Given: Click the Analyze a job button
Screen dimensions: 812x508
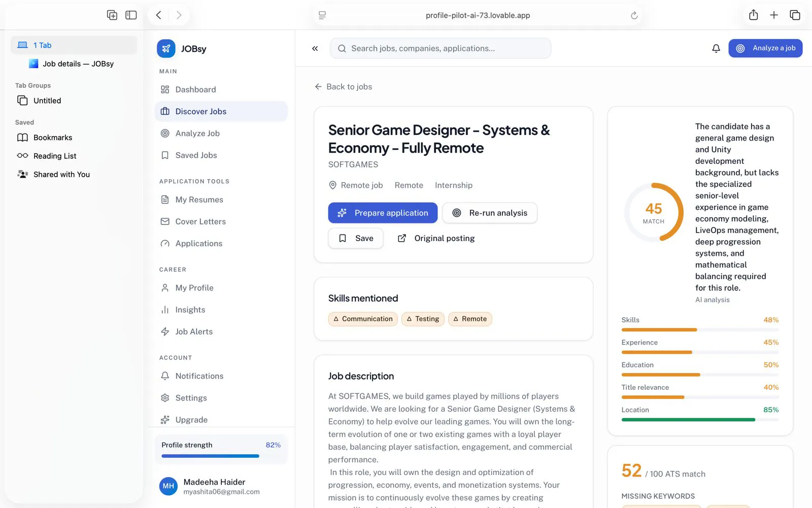Looking at the screenshot, I should point(765,48).
